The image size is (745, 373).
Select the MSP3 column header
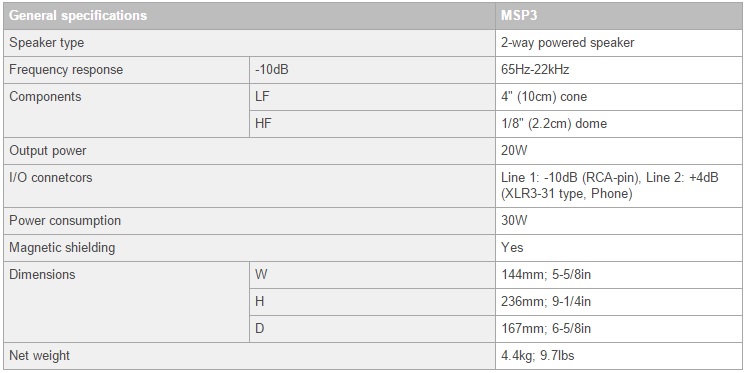click(619, 16)
